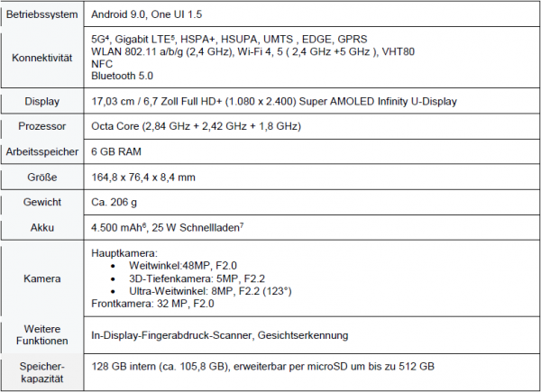Click the Octa Core frequency value
This screenshot has width=541, height=392.
click(196, 126)
